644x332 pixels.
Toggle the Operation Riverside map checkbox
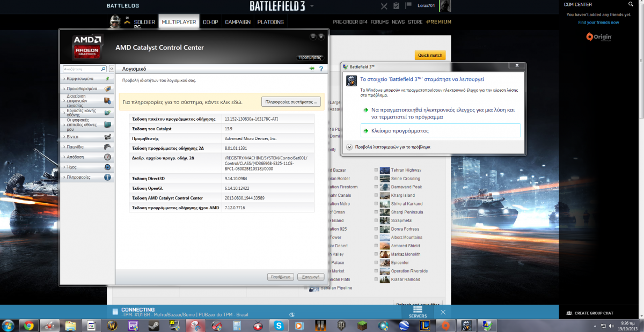click(376, 271)
